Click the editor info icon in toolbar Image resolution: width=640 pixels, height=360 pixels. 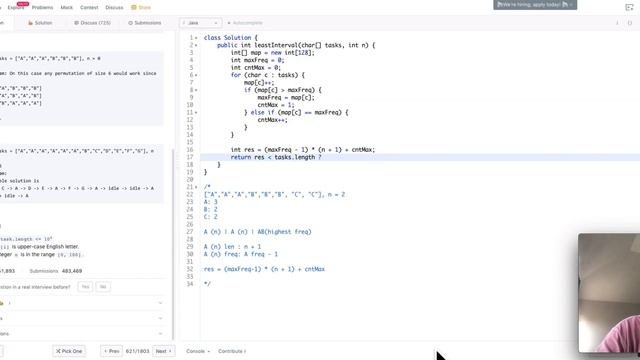pyautogui.click(x=617, y=23)
